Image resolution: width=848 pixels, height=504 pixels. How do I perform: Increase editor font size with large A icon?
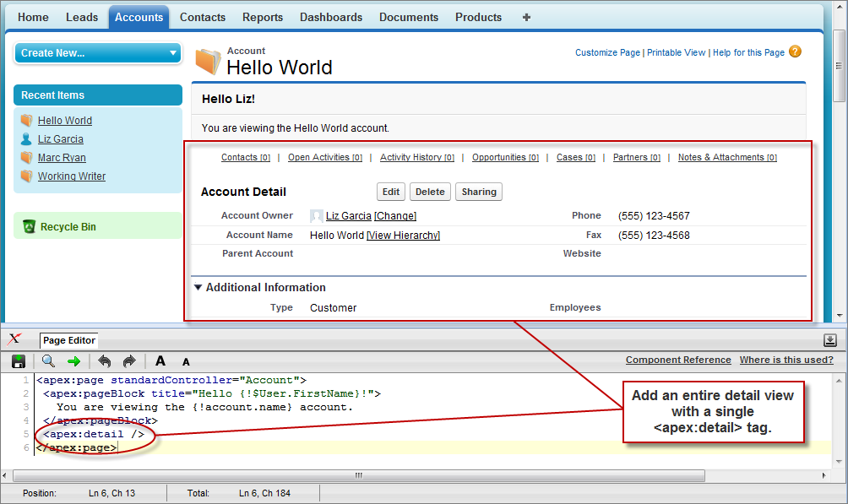pyautogui.click(x=160, y=361)
